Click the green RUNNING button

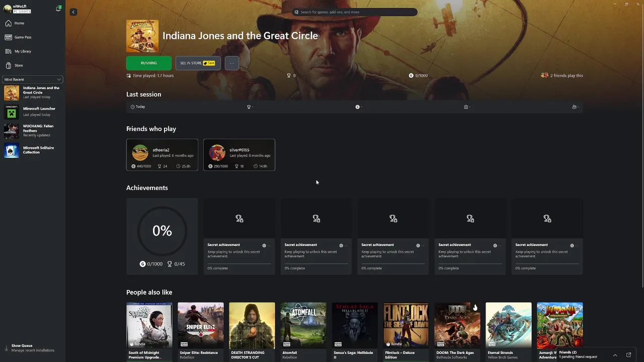tap(149, 63)
